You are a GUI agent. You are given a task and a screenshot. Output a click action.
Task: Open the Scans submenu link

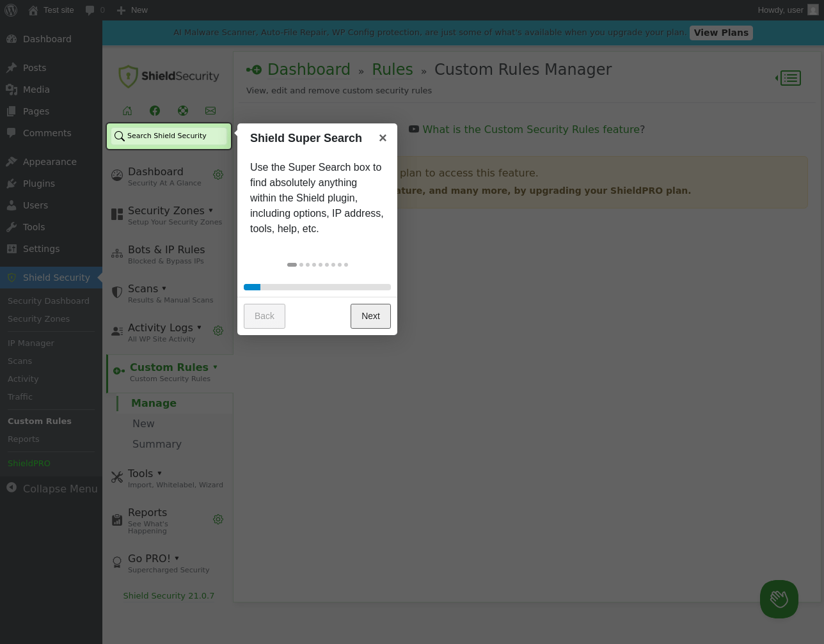pyautogui.click(x=20, y=361)
